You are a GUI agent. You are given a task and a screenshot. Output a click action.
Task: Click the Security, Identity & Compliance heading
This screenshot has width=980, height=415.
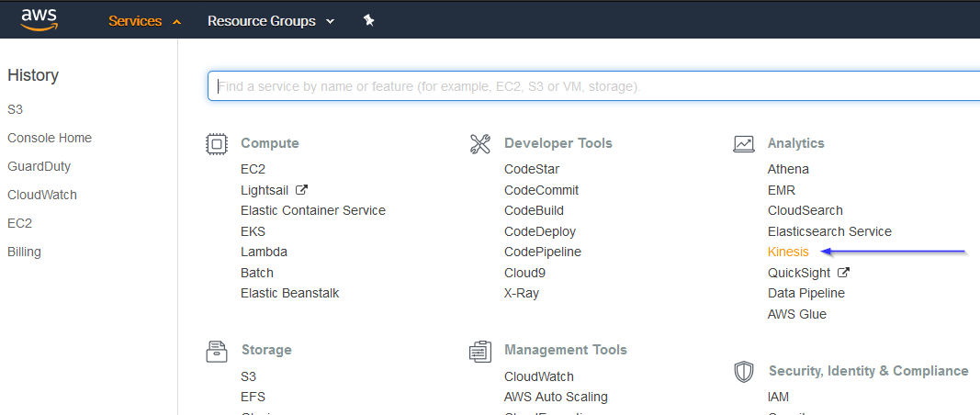point(869,371)
